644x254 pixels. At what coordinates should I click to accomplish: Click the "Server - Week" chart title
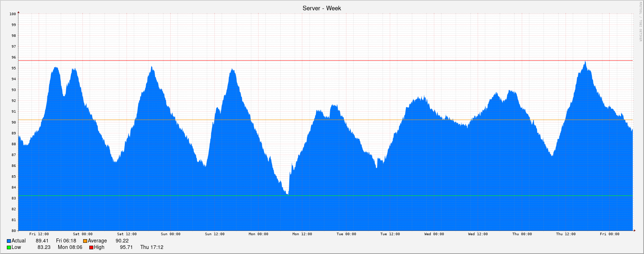[x=321, y=8]
